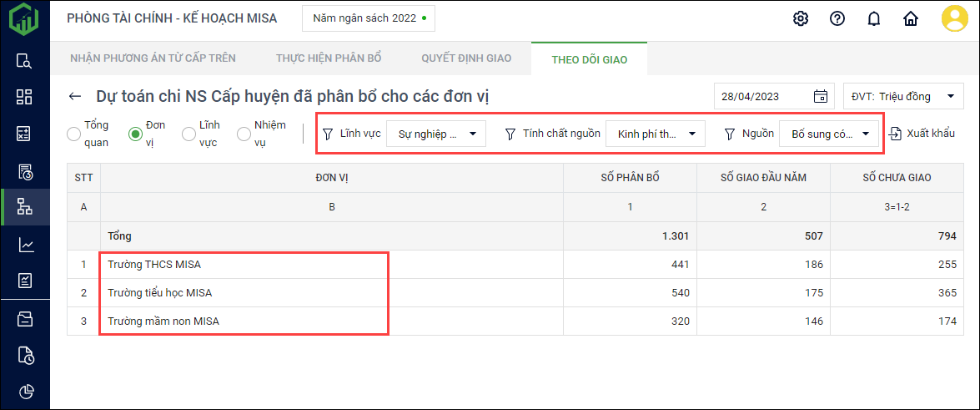This screenshot has height=410, width=980.
Task: Select the allocation hierarchy icon in the sidebar
Action: [x=24, y=206]
